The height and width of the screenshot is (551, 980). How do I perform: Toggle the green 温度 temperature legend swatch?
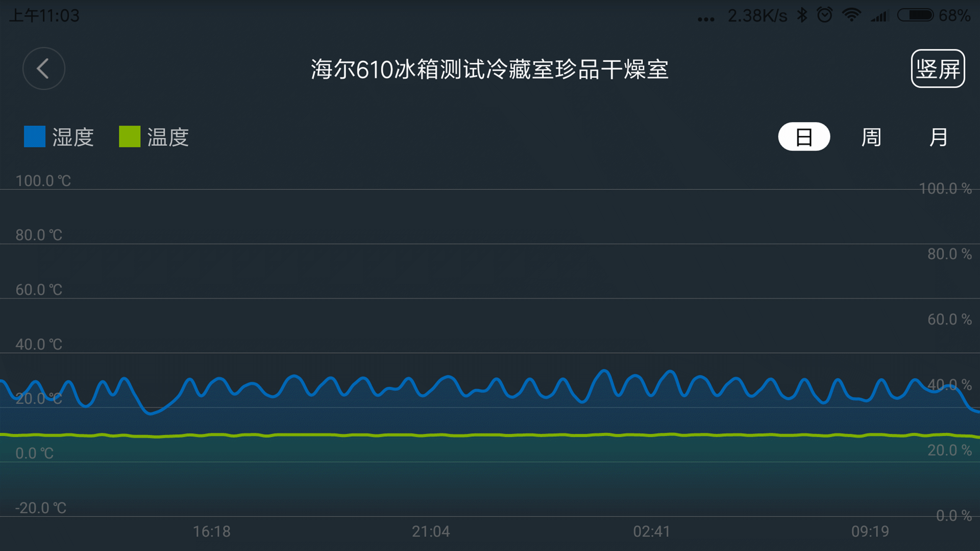(x=130, y=137)
